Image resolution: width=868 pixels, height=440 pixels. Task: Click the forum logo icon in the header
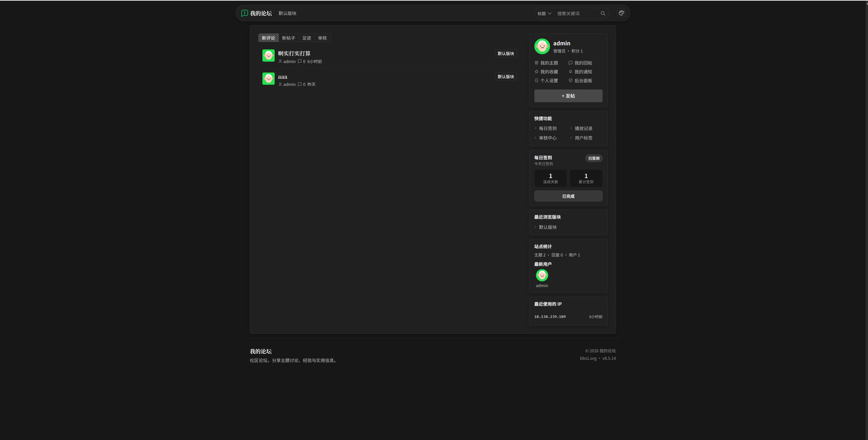[x=245, y=13]
